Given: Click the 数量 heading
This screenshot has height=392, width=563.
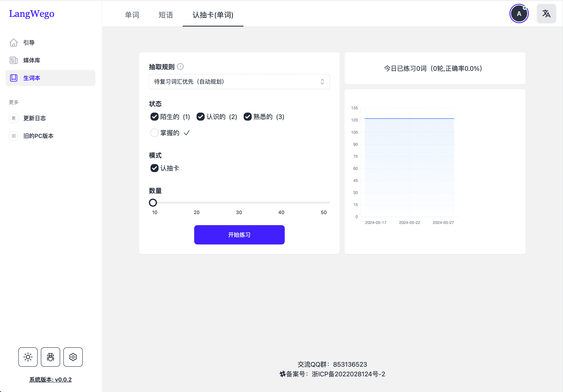Looking at the screenshot, I should (155, 191).
